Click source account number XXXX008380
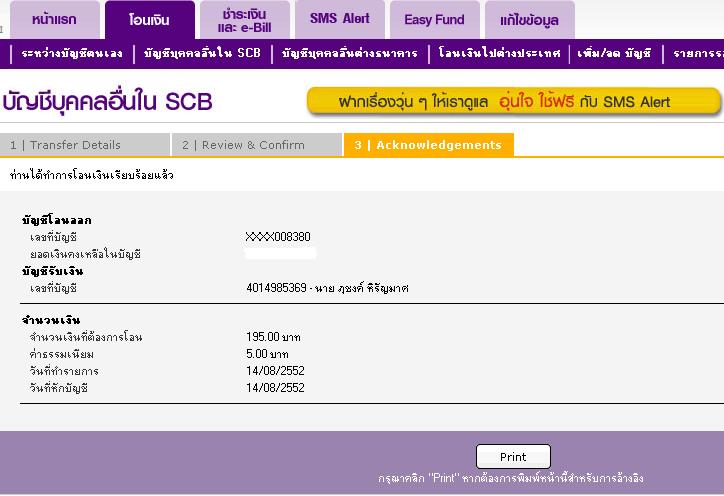Viewport: 724px width, 496px height. 278,237
